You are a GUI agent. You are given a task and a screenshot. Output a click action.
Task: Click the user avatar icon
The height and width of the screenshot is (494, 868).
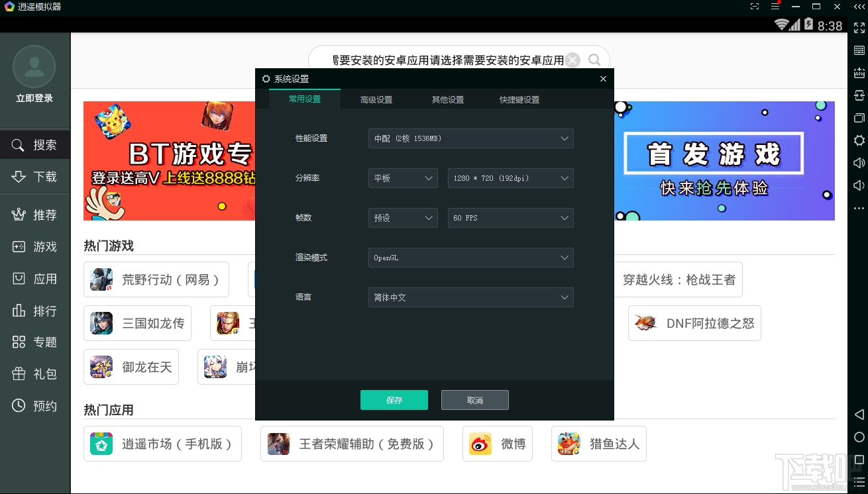pyautogui.click(x=34, y=67)
